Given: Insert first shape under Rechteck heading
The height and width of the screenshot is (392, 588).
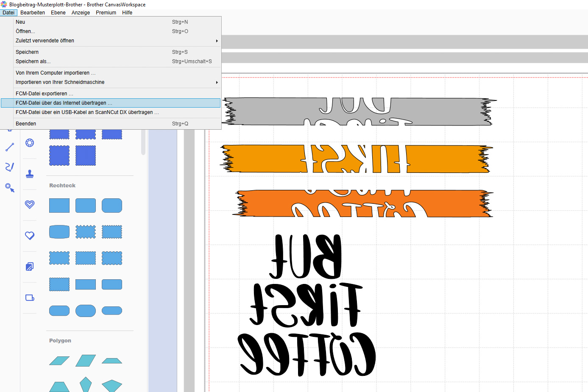Looking at the screenshot, I should click(x=59, y=206).
